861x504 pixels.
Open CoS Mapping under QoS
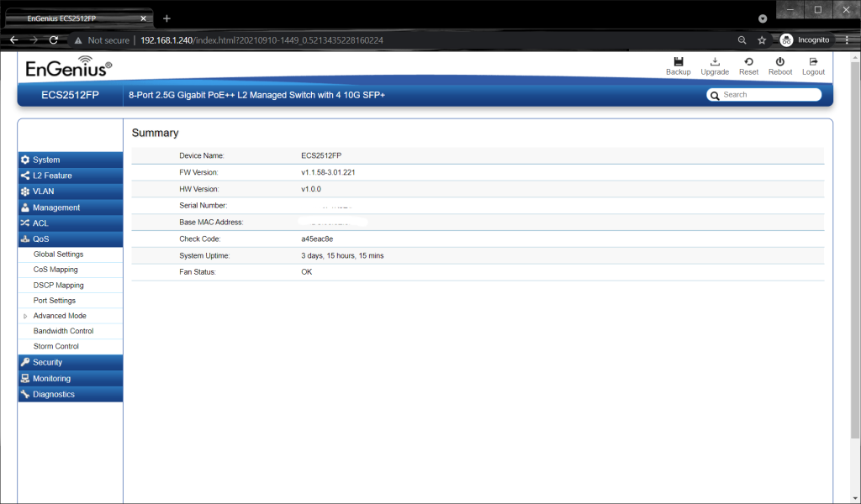(55, 270)
